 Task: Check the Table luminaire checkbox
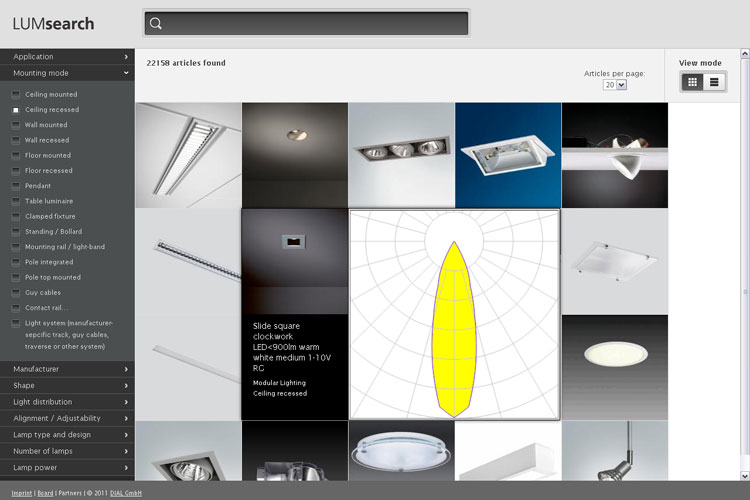click(16, 201)
